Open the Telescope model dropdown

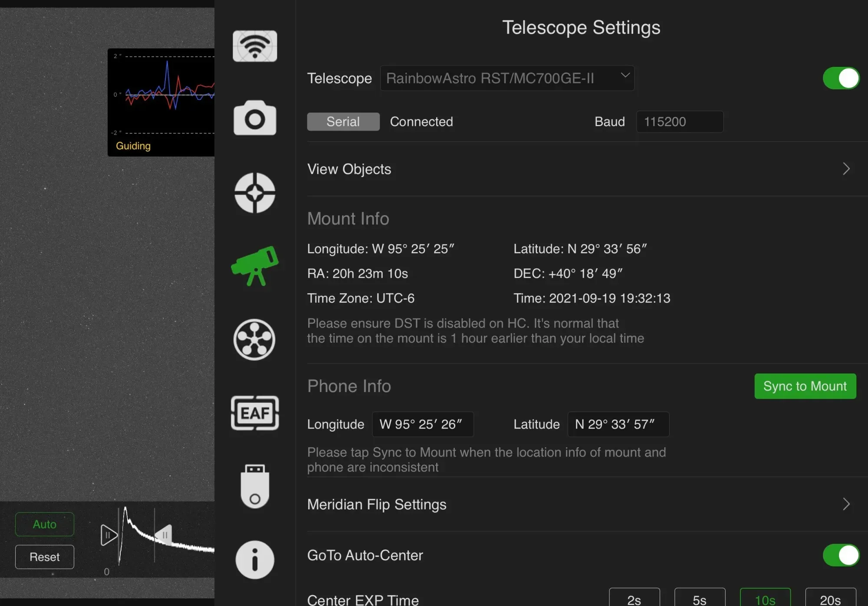[507, 78]
